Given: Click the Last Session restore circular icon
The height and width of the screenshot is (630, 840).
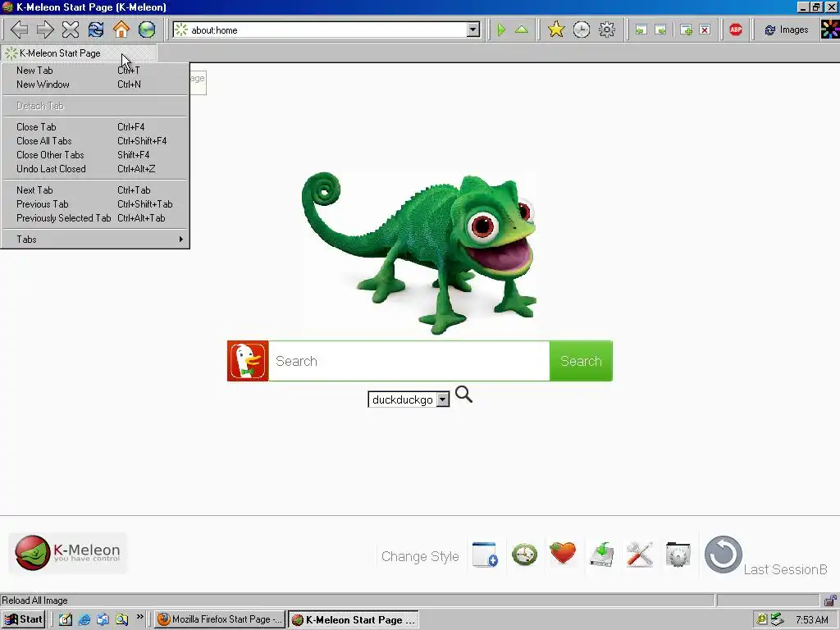Looking at the screenshot, I should (x=724, y=555).
